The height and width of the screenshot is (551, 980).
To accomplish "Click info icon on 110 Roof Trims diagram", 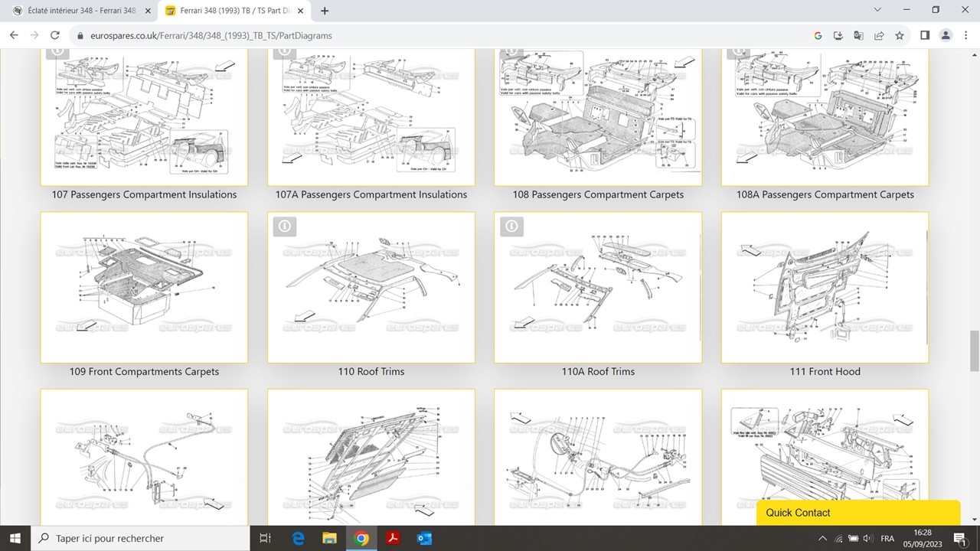I will [284, 227].
